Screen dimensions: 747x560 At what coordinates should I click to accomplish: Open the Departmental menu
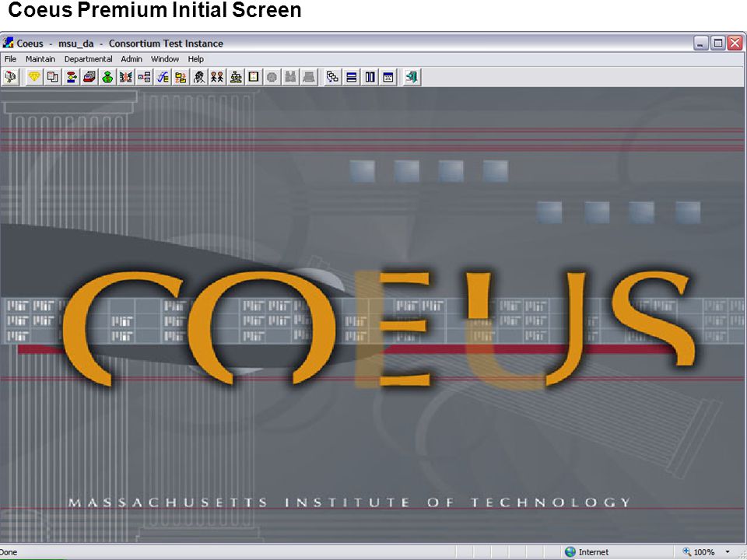pyautogui.click(x=88, y=59)
